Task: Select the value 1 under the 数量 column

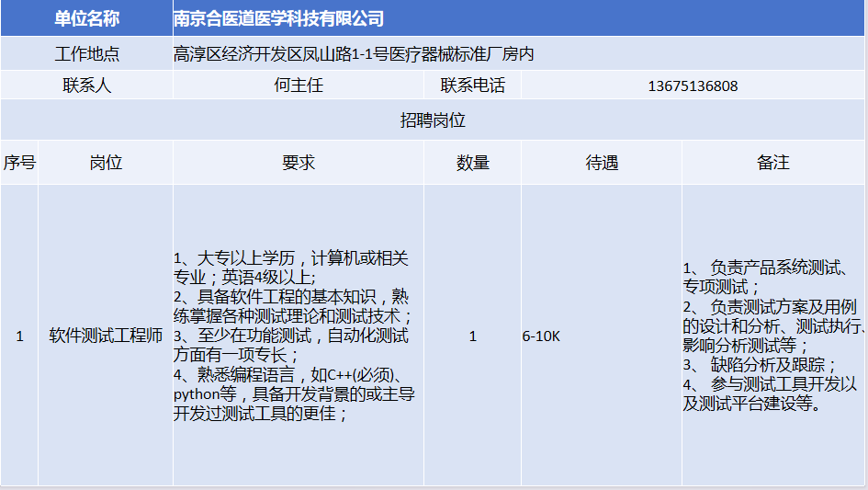Action: click(x=472, y=336)
